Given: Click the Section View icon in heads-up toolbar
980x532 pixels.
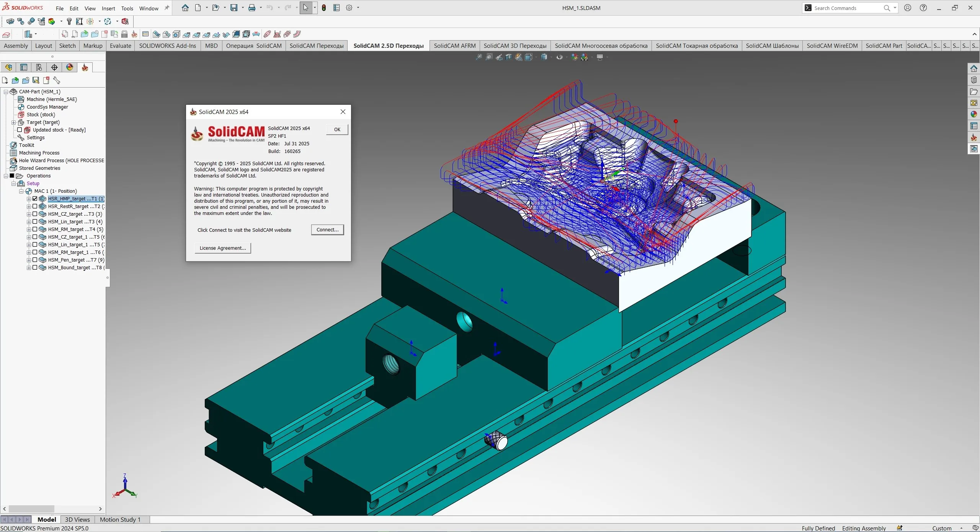Looking at the screenshot, I should tap(509, 57).
